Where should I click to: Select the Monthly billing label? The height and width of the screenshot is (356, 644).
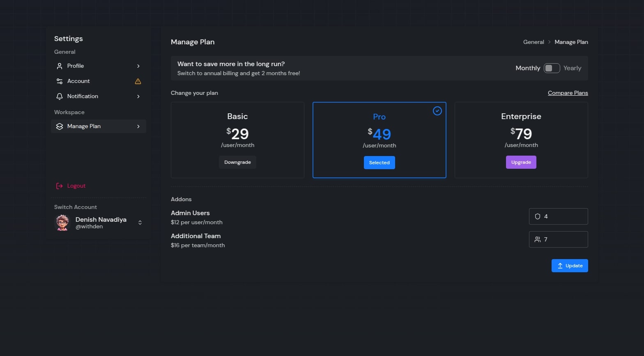pos(528,68)
